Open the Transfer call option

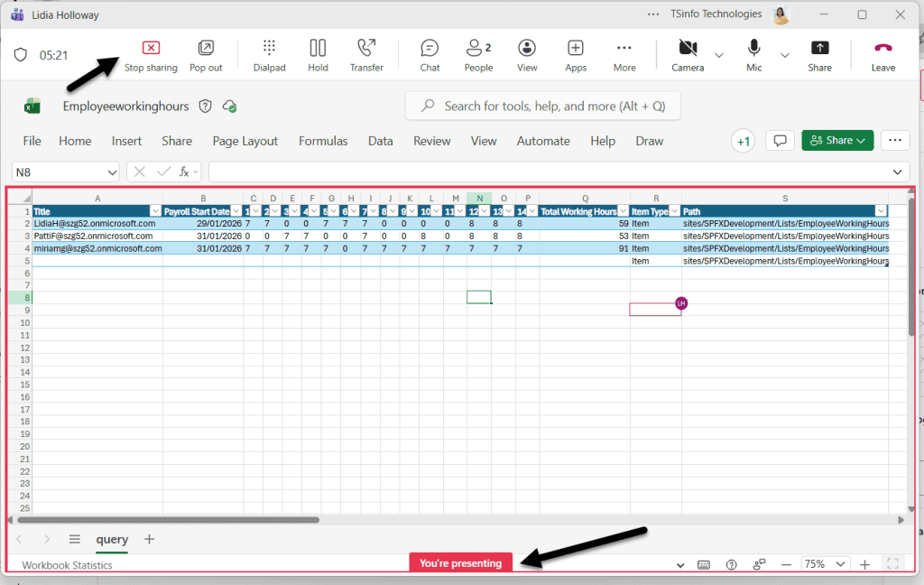coord(366,54)
